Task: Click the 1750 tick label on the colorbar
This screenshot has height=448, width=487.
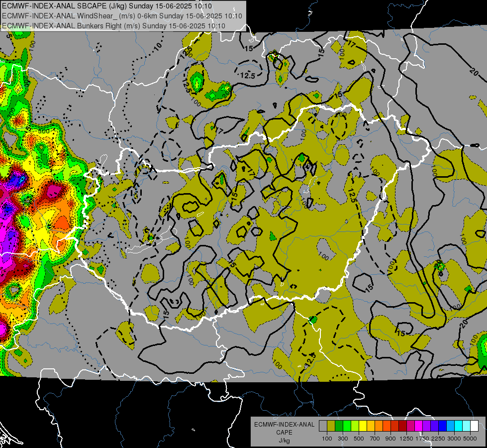Action: (422, 439)
